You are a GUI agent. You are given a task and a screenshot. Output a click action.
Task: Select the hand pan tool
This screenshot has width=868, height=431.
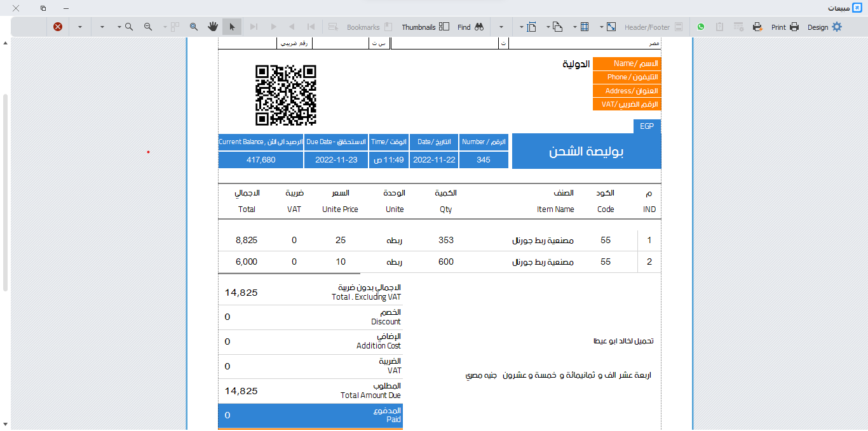[x=213, y=27]
